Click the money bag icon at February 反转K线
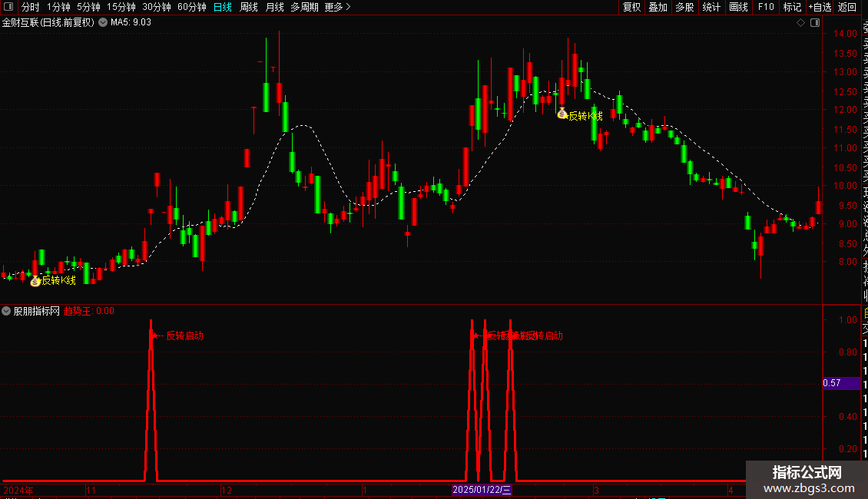The image size is (868, 499). pos(562,114)
